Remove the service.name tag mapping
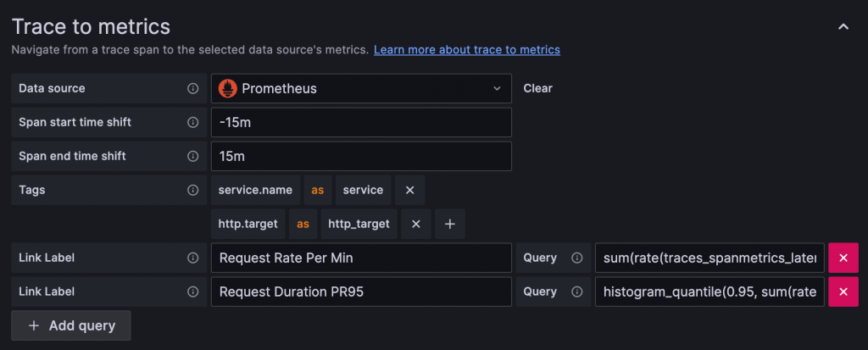 tap(409, 190)
